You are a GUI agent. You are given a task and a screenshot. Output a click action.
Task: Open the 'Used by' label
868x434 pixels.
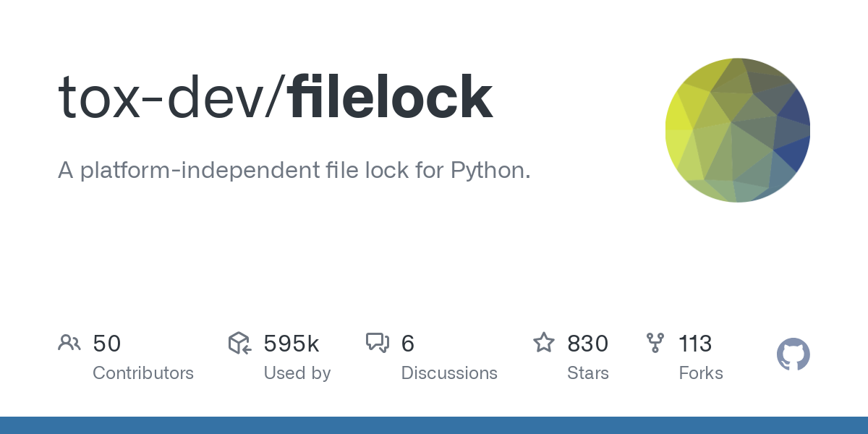(x=297, y=373)
